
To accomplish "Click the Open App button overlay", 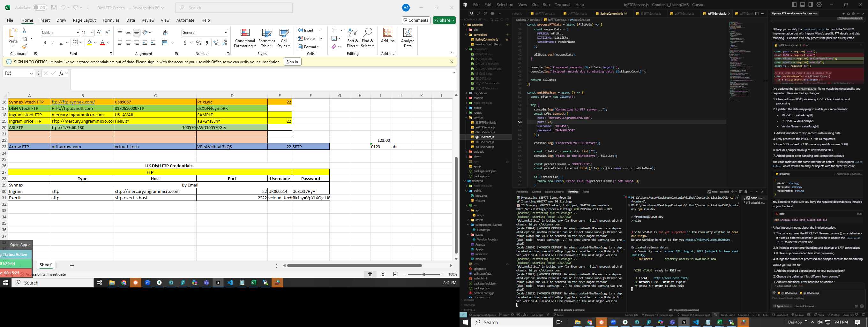I will click(20, 245).
